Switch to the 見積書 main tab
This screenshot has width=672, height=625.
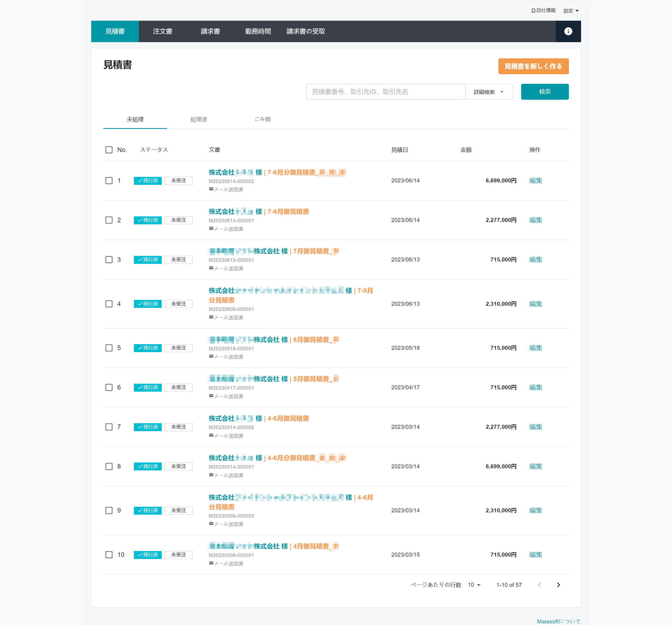pos(115,32)
